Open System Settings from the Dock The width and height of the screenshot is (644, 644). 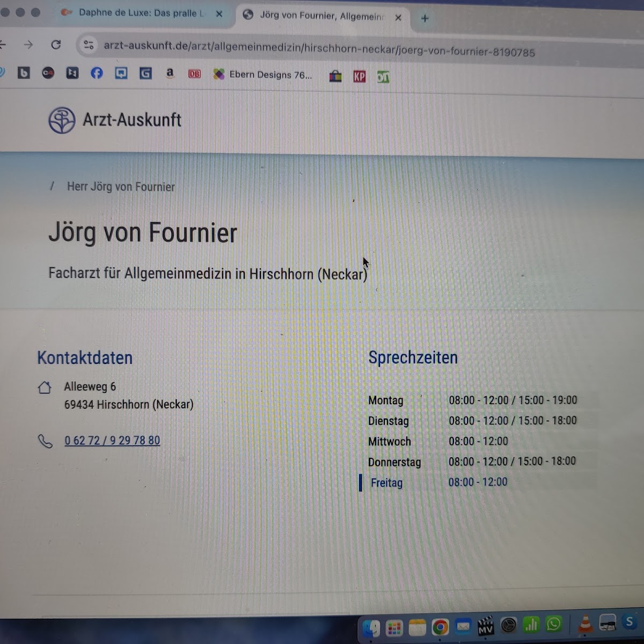pyautogui.click(x=508, y=625)
